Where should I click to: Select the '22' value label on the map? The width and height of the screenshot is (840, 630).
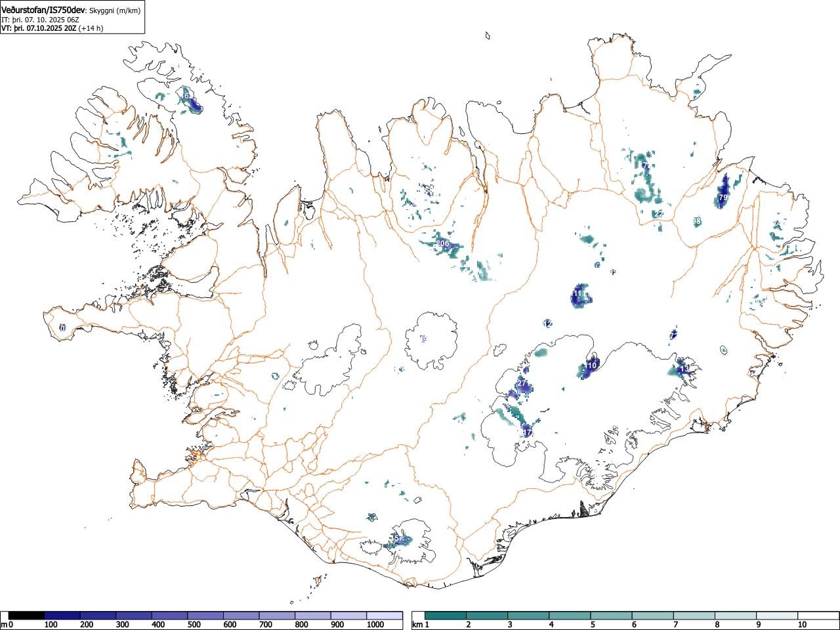(659, 214)
